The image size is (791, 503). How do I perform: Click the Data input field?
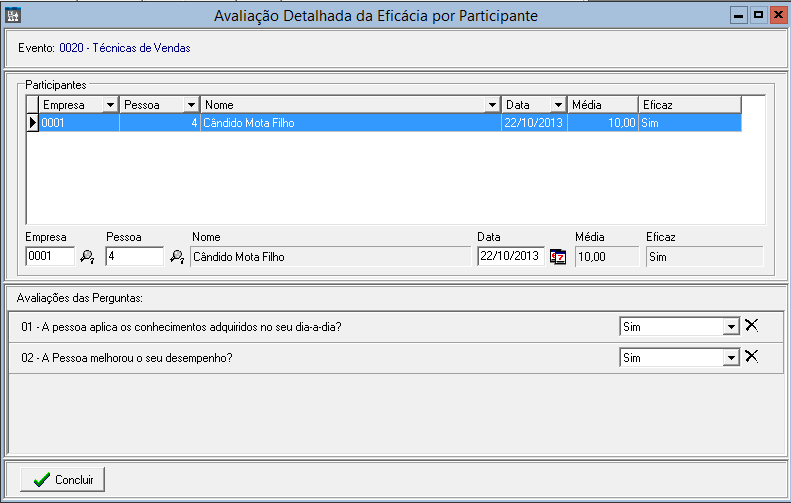(510, 257)
